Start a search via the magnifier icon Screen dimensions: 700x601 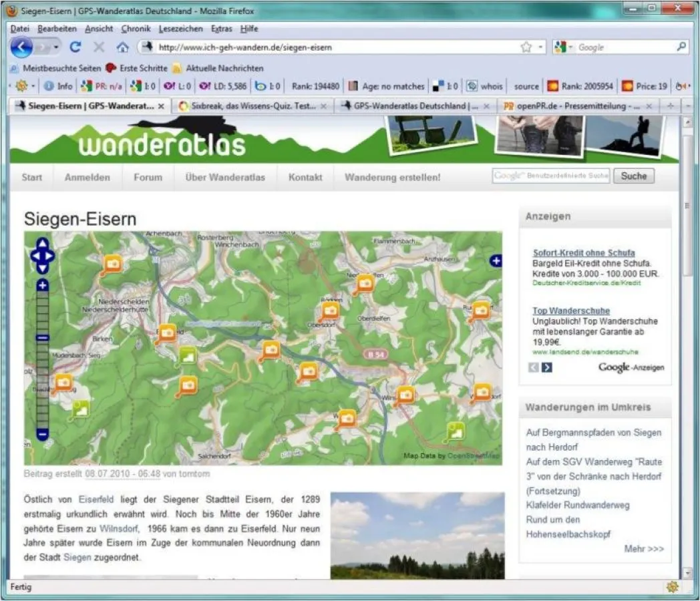[681, 47]
